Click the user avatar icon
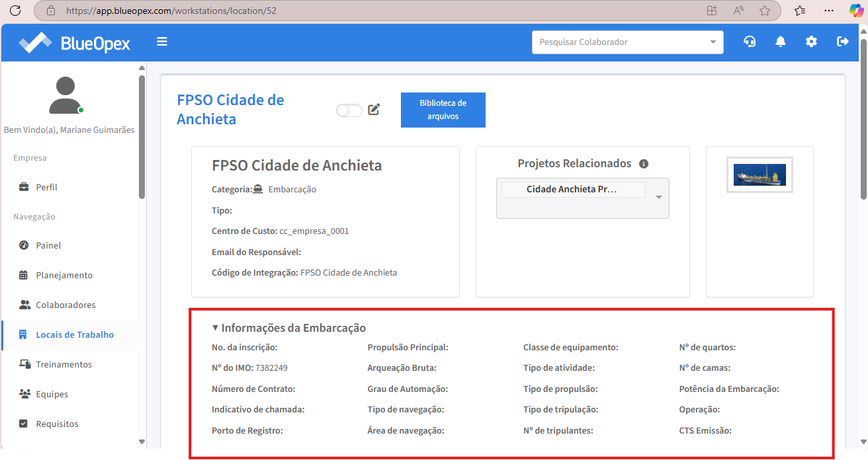This screenshot has height=460, width=868. (x=65, y=95)
